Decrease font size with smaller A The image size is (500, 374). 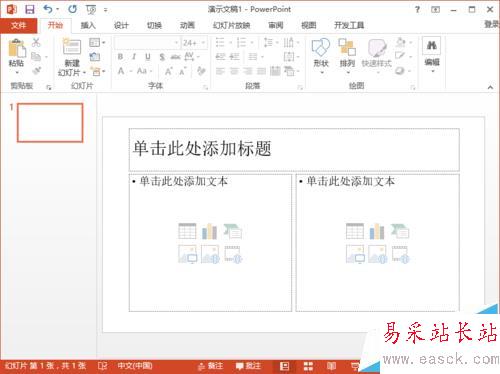(x=183, y=71)
